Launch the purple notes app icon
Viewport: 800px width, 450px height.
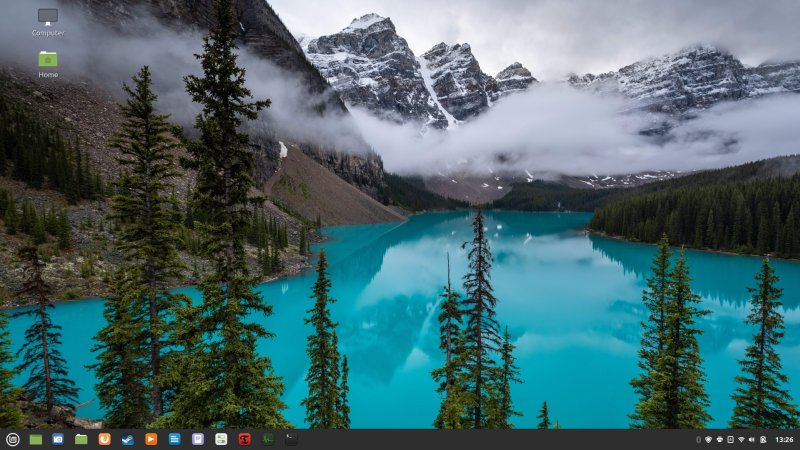(x=198, y=439)
